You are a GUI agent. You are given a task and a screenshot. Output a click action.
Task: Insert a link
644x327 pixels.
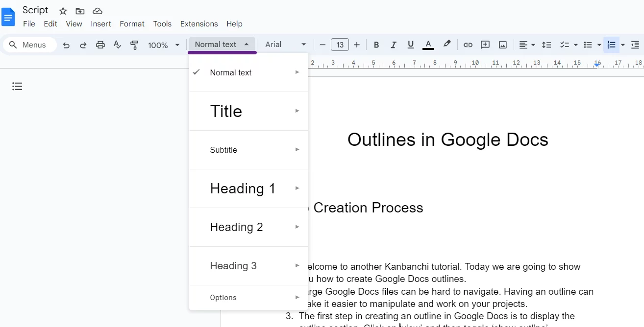[x=468, y=45]
